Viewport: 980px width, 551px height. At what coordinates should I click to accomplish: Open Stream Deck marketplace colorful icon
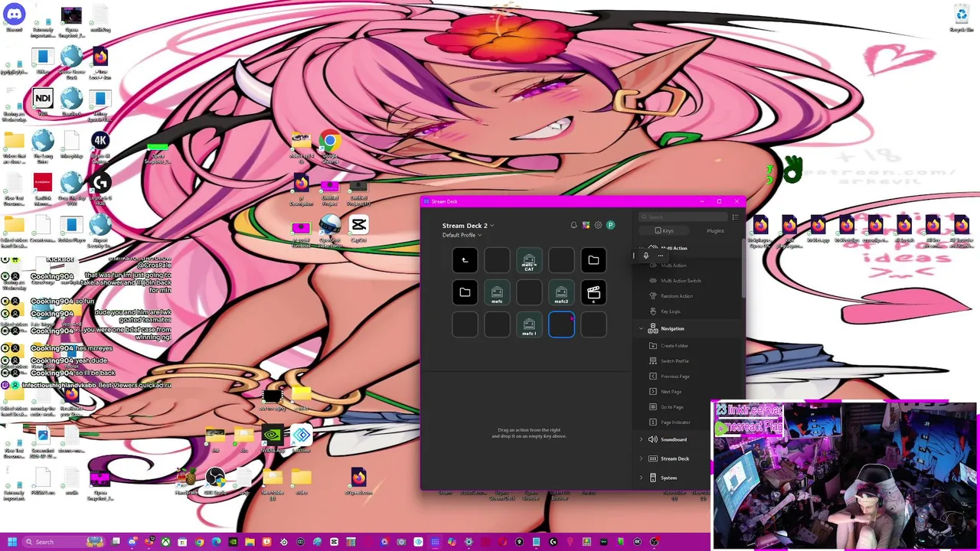pos(586,225)
